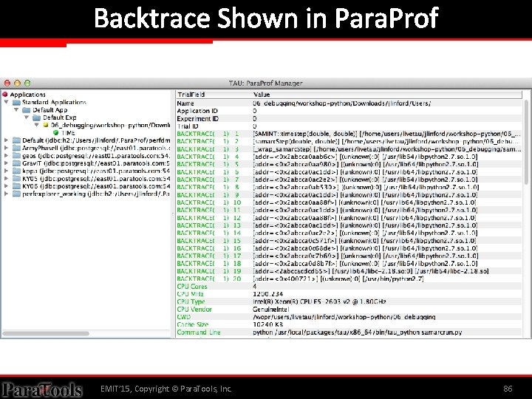Screen dimensions: 532x399
Task: Click the Experiment ID row
Action: pos(349,118)
